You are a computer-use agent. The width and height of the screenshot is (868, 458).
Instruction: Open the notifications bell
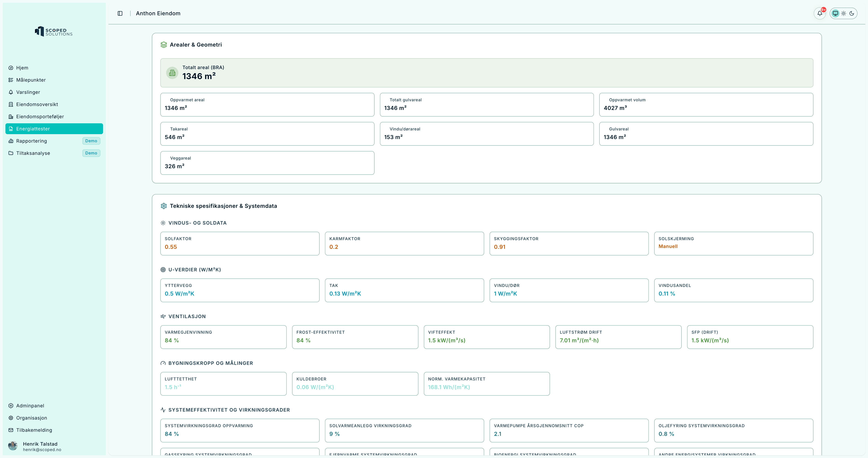tap(820, 14)
